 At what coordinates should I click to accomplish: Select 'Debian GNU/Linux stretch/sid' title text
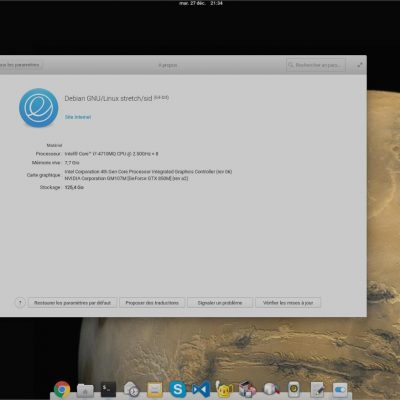(x=108, y=99)
